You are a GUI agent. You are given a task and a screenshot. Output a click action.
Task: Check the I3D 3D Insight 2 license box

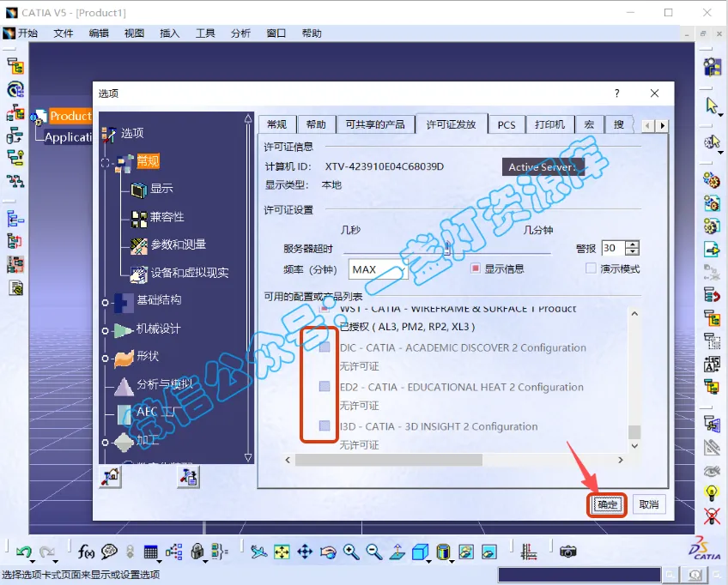[x=325, y=425]
